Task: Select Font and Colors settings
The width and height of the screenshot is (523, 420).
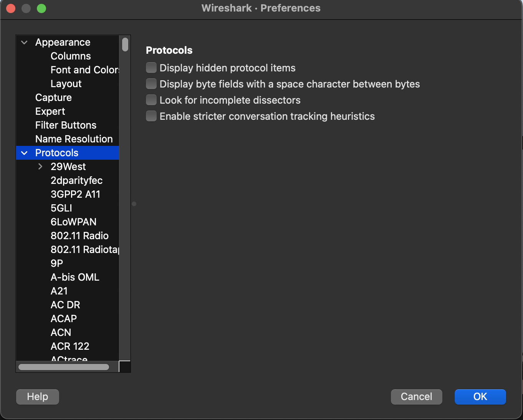Action: 84,70
